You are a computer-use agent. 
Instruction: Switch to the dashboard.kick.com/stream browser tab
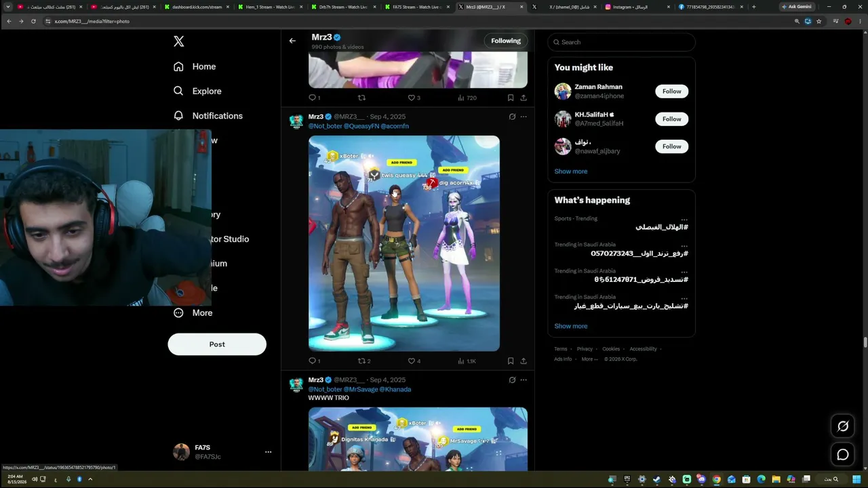point(197,7)
